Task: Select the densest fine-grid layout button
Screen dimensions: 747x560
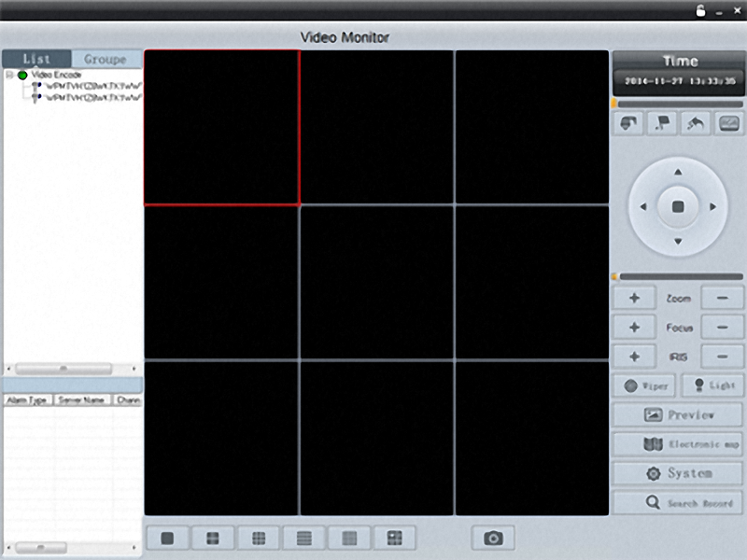Action: pos(349,539)
